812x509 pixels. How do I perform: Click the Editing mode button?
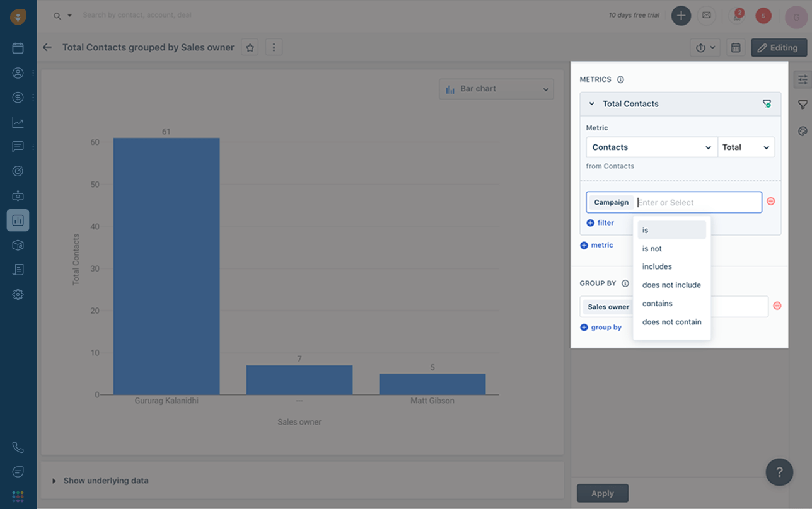click(779, 48)
